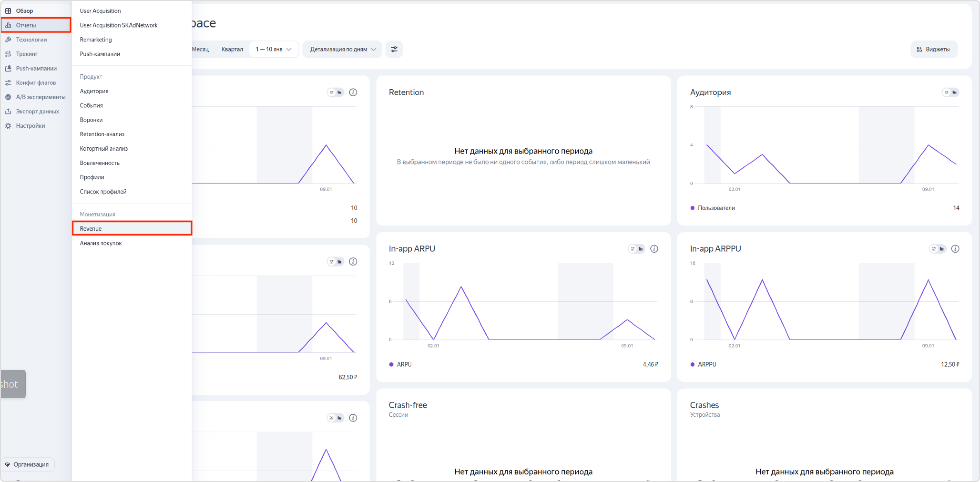Open the Аудитория report in the submenu
Screen dimensions: 980x482
click(x=94, y=91)
